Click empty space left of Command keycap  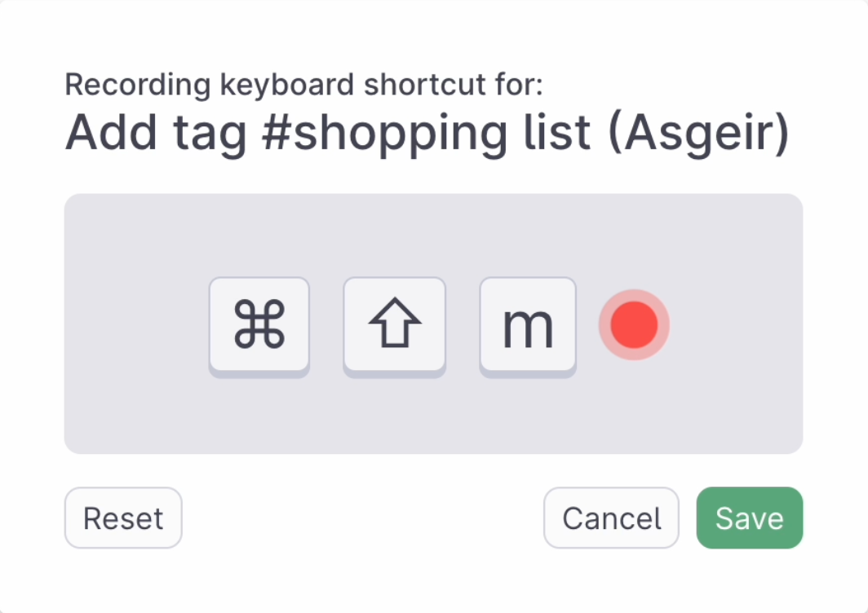(x=135, y=324)
